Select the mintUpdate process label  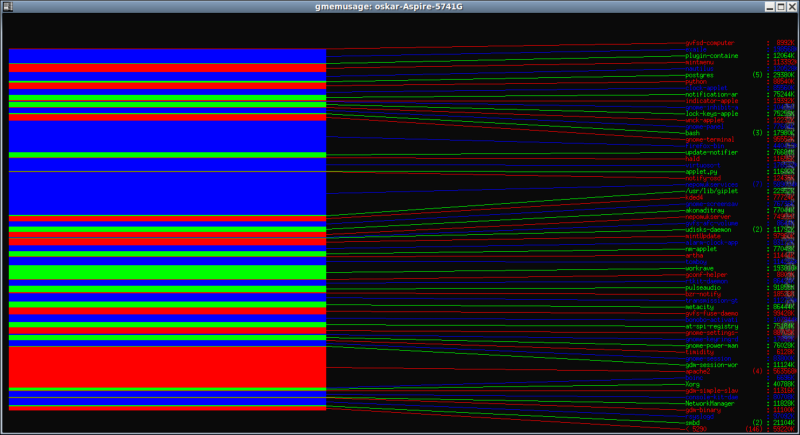(703, 237)
